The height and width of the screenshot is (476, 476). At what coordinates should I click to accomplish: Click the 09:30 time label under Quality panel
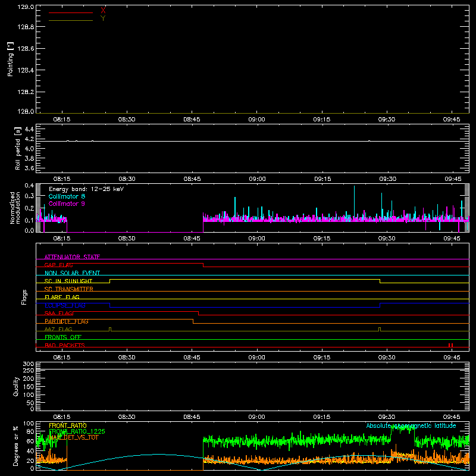point(387,417)
